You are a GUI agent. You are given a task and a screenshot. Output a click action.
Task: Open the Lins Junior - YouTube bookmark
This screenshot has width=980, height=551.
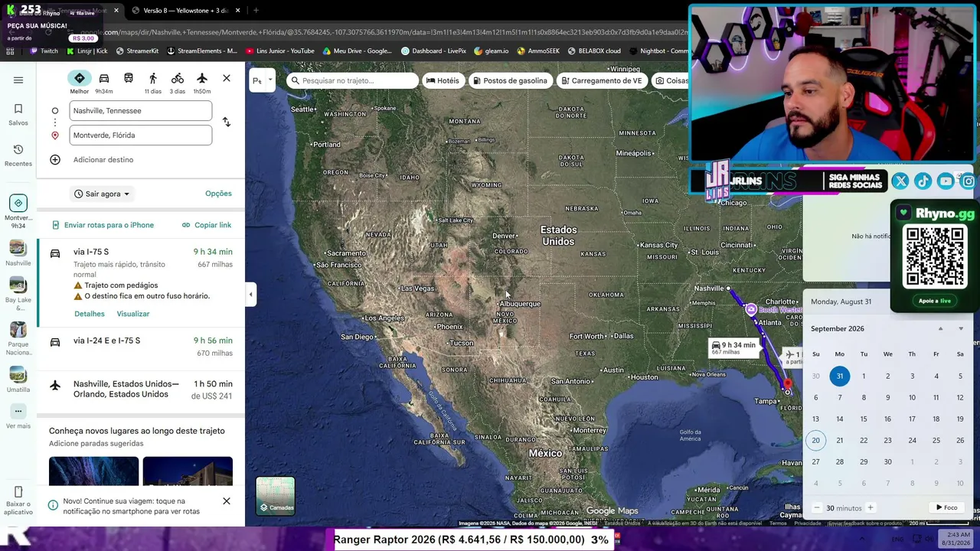tap(280, 51)
